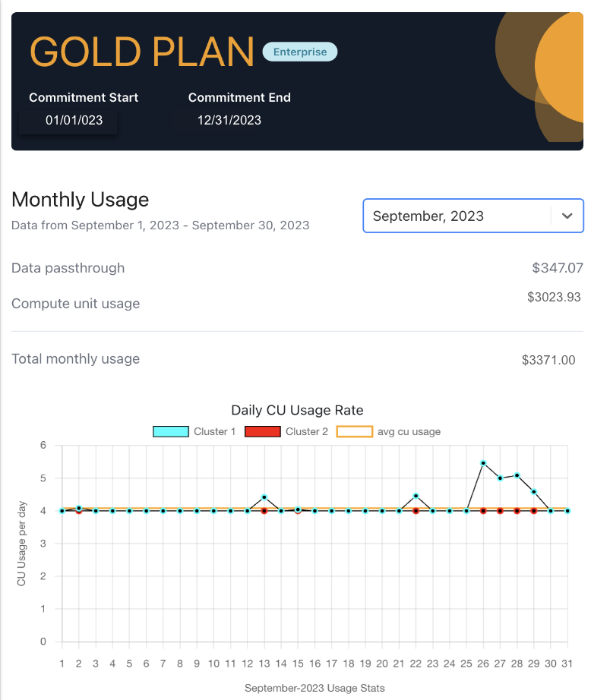Click the Cluster 1 marker on day 13

[264, 497]
